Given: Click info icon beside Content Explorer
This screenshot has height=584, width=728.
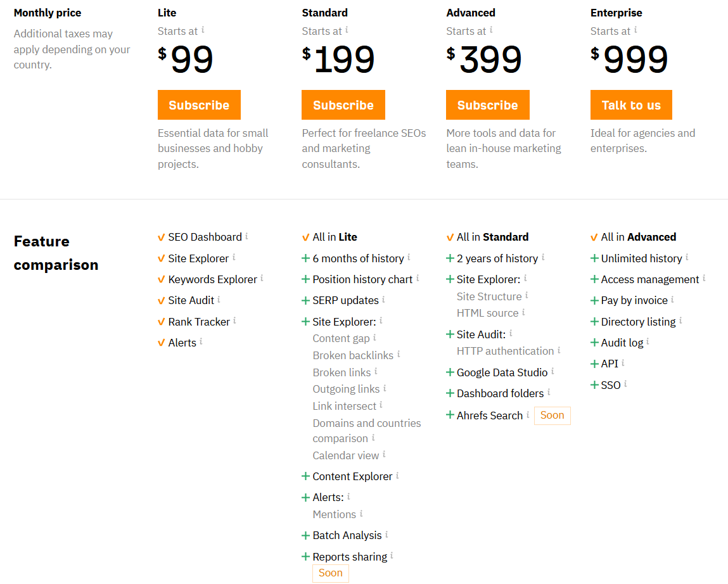Looking at the screenshot, I should [397, 475].
